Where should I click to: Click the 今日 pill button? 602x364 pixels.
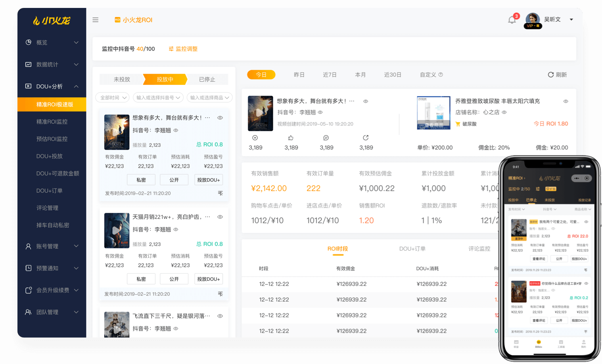point(261,75)
